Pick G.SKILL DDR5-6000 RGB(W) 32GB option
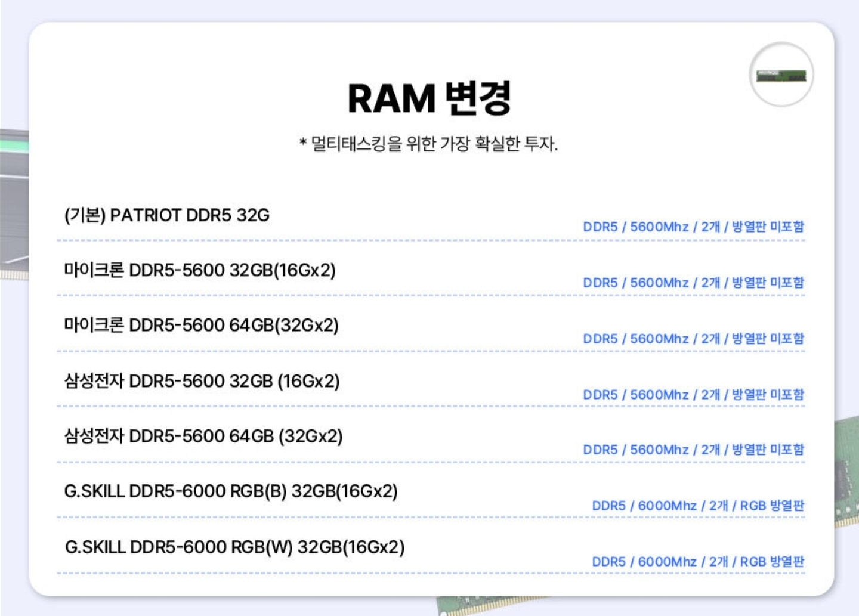Screen dimensions: 859x616 point(234,547)
